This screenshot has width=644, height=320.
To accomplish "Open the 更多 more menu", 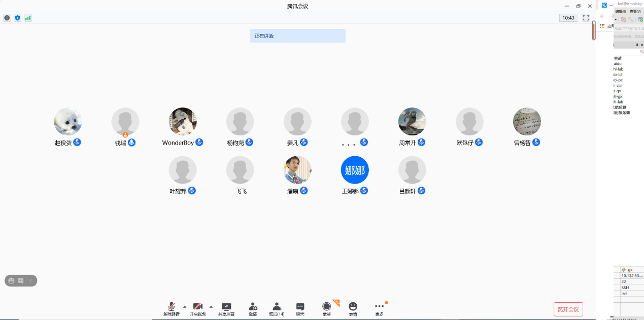I will 379,309.
